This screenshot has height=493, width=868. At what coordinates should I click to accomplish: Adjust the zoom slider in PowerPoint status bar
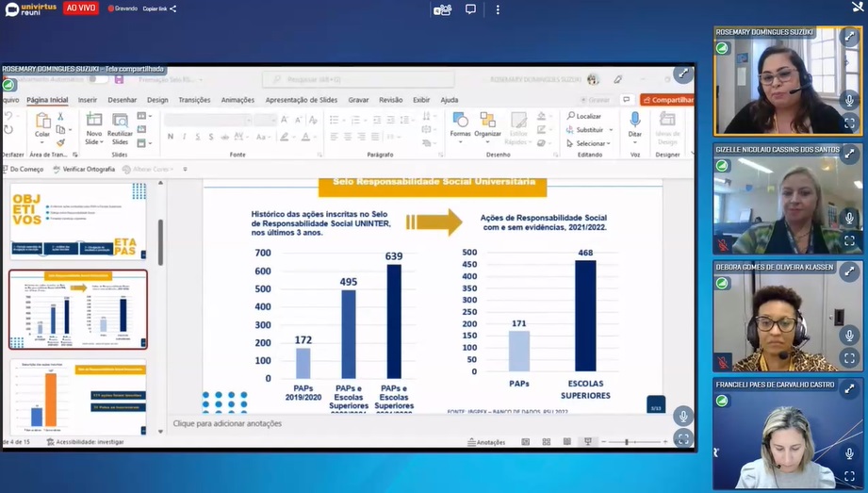(626, 442)
